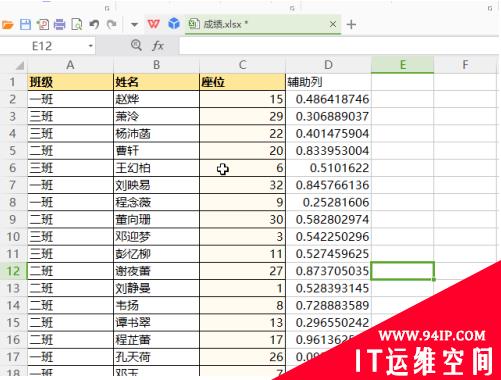Image resolution: width=501 pixels, height=380 pixels.
Task: Click the blue cube icon
Action: click(174, 24)
